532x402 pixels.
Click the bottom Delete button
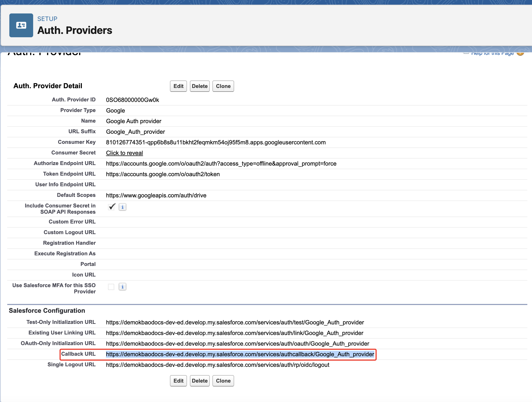(199, 381)
